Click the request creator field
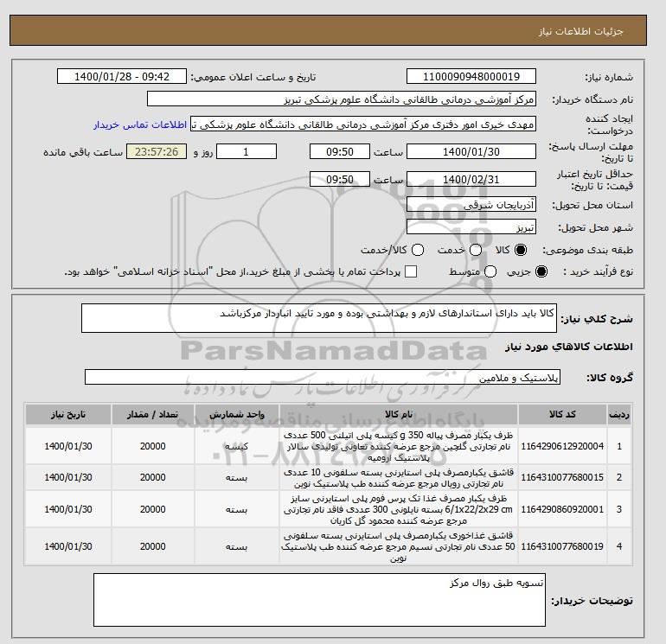 coord(363,124)
